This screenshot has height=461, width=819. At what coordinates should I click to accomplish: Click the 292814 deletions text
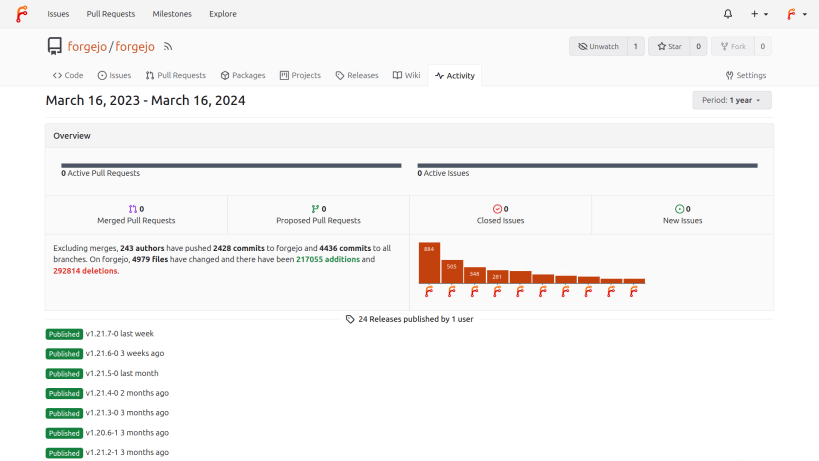[x=85, y=271]
